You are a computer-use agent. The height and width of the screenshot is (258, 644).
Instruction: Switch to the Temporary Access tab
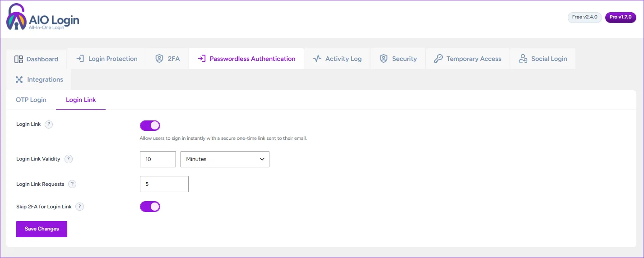coord(468,59)
